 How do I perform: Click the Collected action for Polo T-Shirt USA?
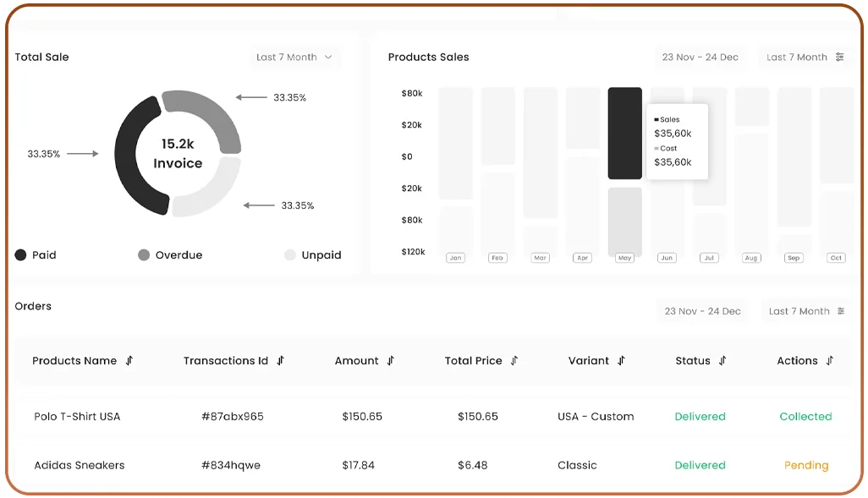pos(805,416)
